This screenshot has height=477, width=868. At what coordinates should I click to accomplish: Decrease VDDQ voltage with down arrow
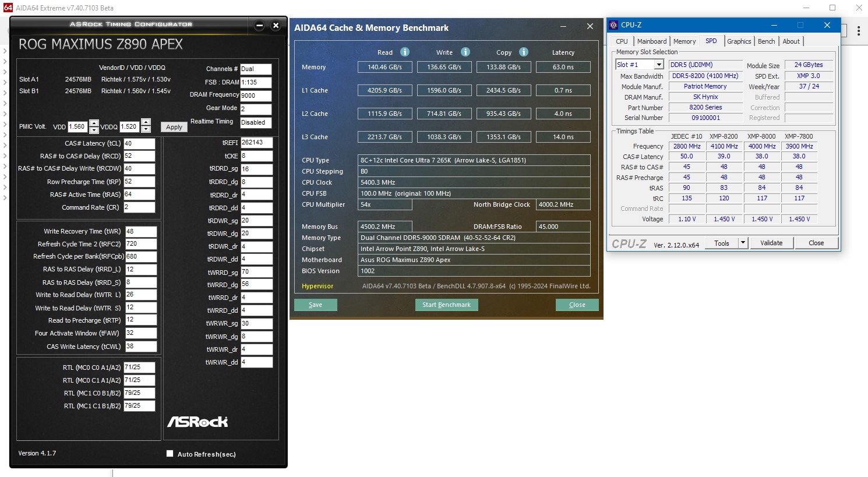coord(146,130)
